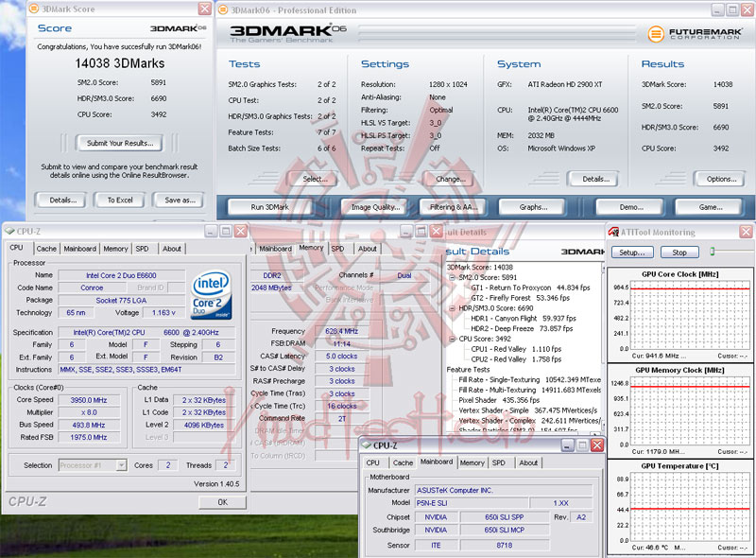Click Submit Your Results button
The image size is (756, 558).
pos(120,143)
